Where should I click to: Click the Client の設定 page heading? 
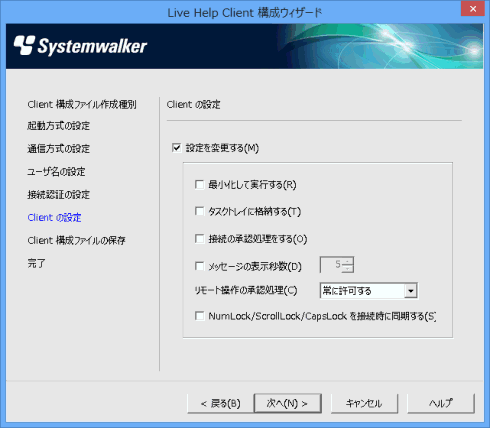coord(193,105)
